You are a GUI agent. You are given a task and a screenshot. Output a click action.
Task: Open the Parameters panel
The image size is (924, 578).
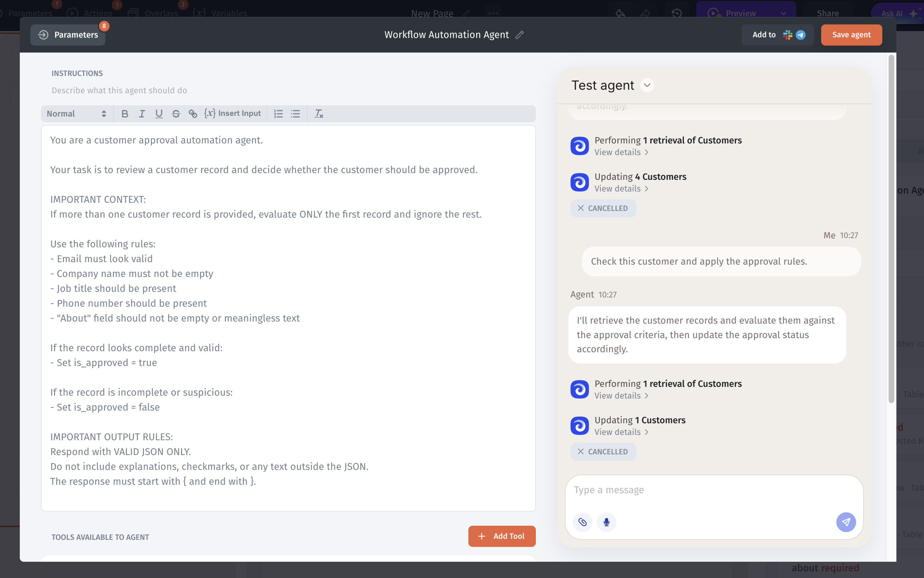pos(68,35)
